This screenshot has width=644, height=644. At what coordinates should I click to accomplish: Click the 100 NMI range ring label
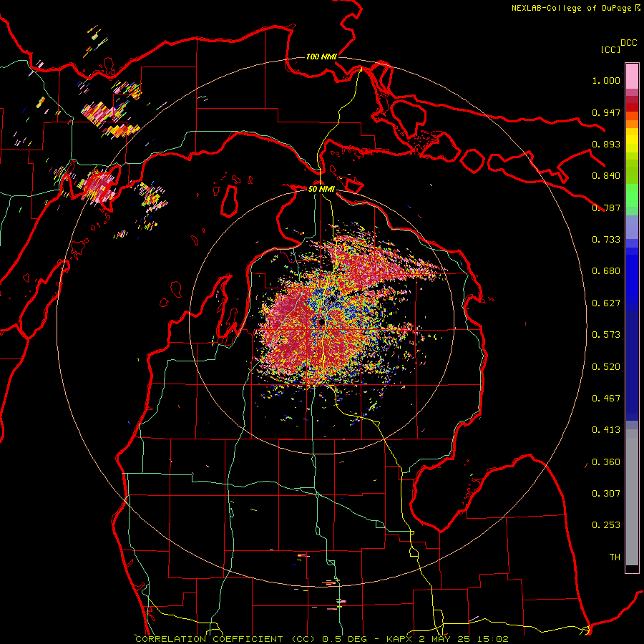pos(321,57)
